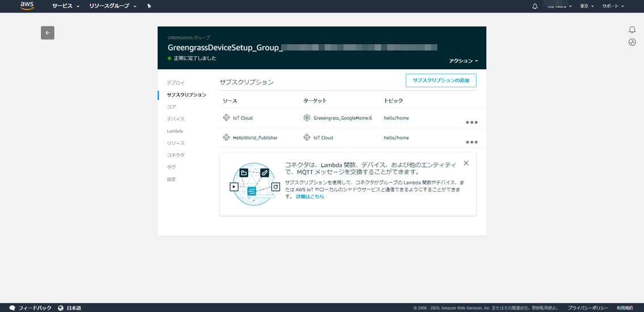The image size is (644, 312).
Task: Click hello/home topic in IoT Cloud source row
Action: coord(396,118)
